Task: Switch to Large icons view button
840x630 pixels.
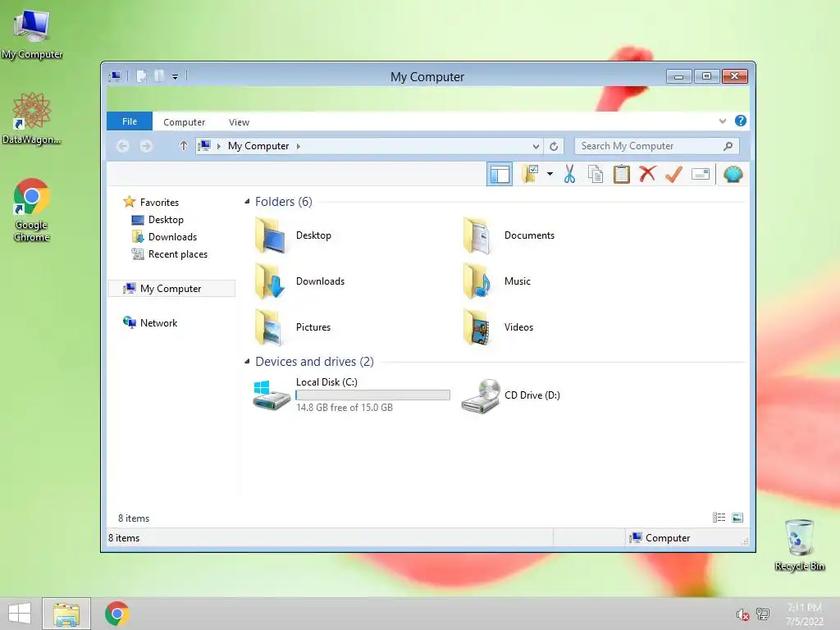Action: [x=737, y=517]
